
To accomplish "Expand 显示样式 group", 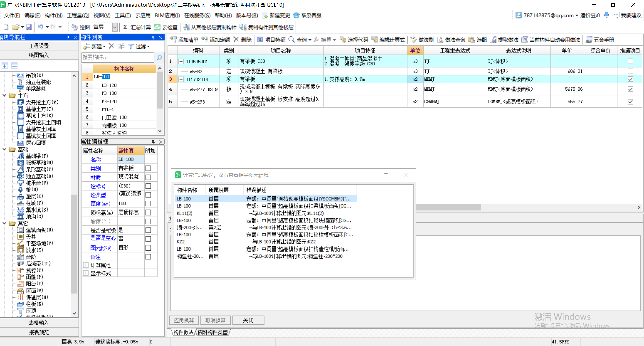I will point(86,273).
